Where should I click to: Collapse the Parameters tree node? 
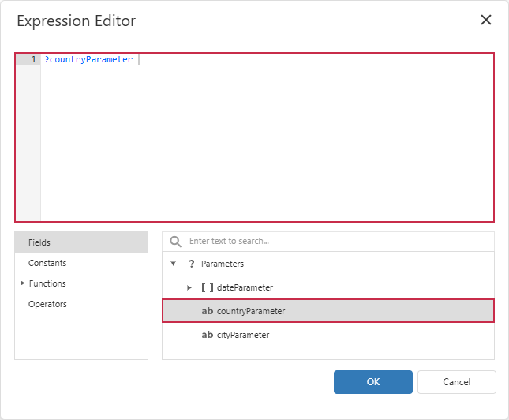pos(174,264)
